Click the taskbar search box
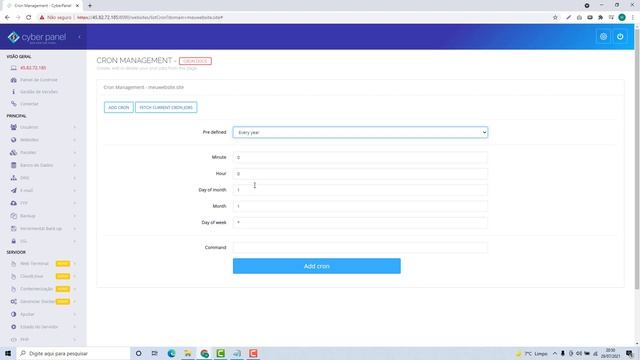 [73, 353]
